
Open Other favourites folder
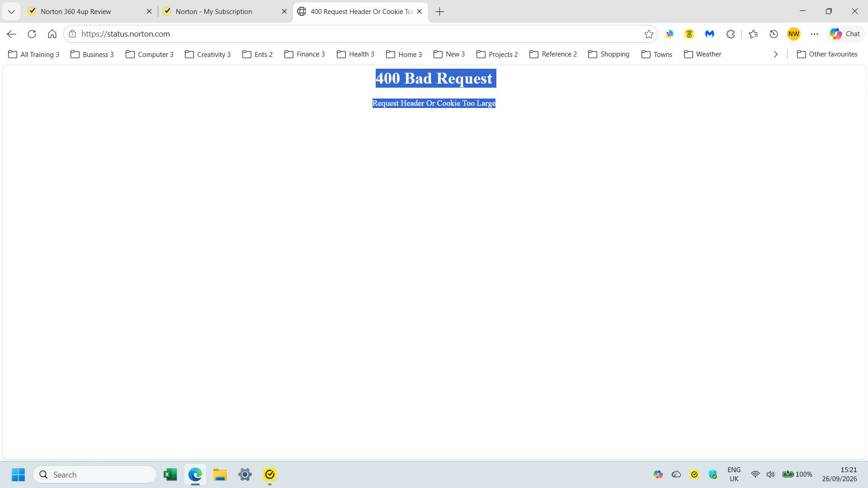(x=827, y=54)
